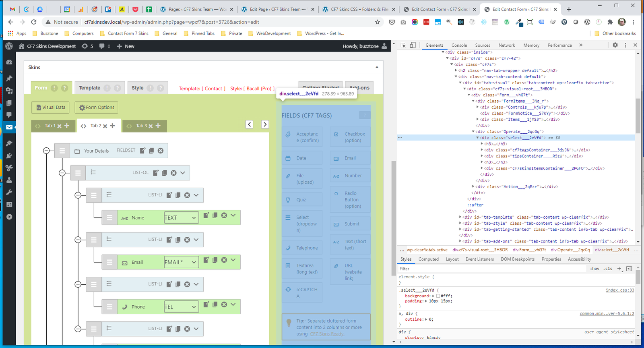Duplicate the Your Details fieldset

point(151,151)
